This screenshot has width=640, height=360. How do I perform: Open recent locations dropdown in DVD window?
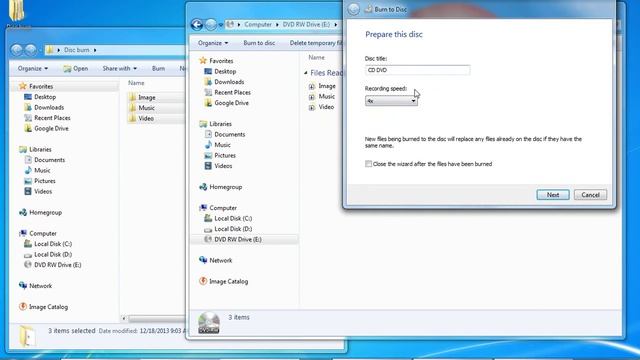click(221, 25)
